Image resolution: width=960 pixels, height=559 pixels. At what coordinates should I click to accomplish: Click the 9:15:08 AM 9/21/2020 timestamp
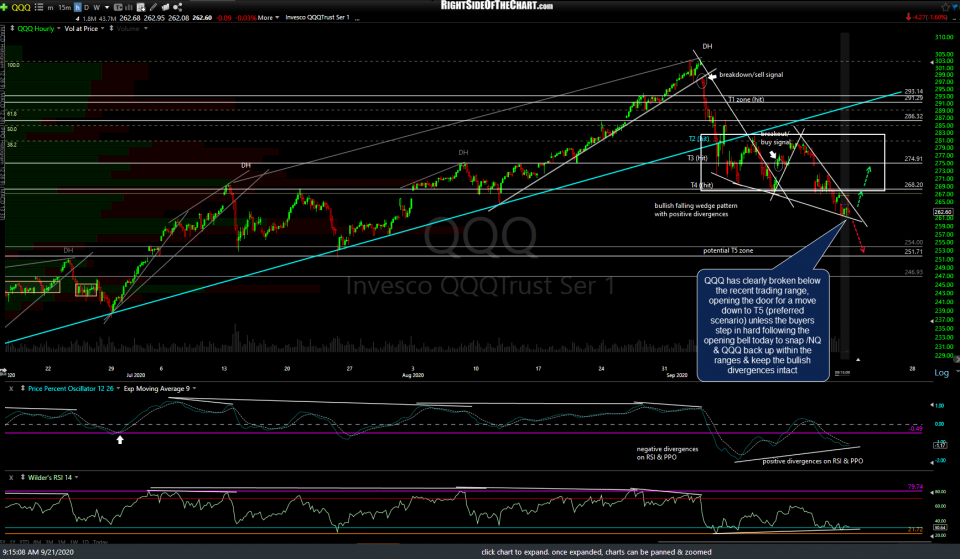coord(38,552)
